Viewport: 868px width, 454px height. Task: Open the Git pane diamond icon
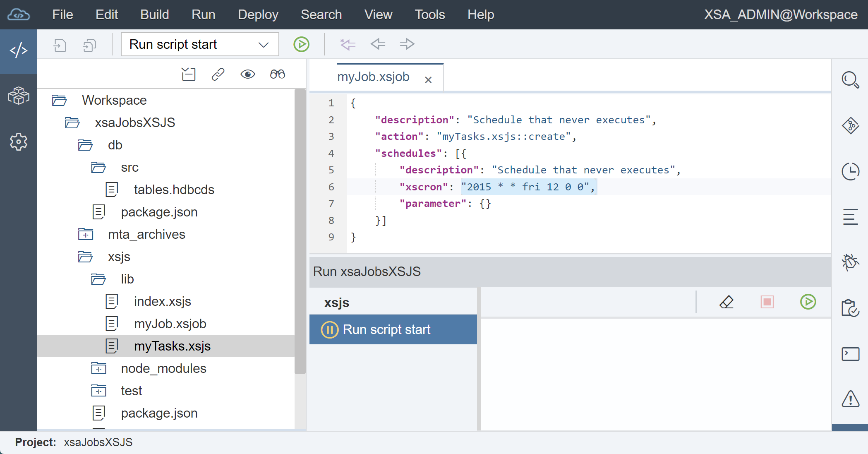(850, 125)
